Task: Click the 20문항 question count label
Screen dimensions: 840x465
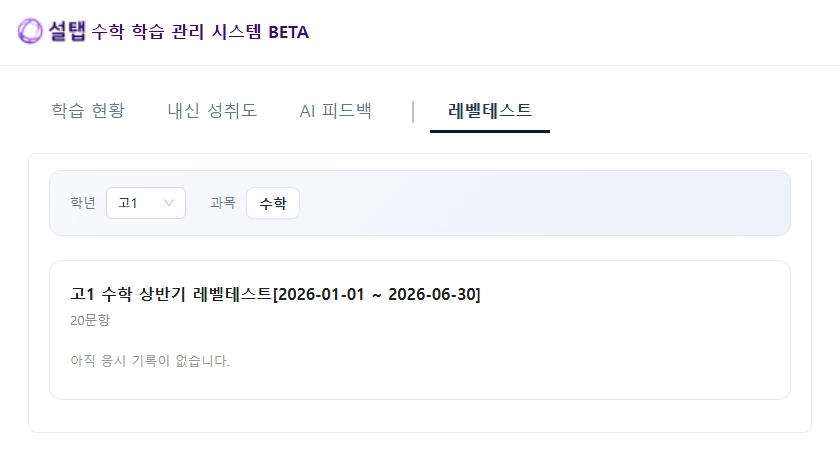Action: [90, 320]
